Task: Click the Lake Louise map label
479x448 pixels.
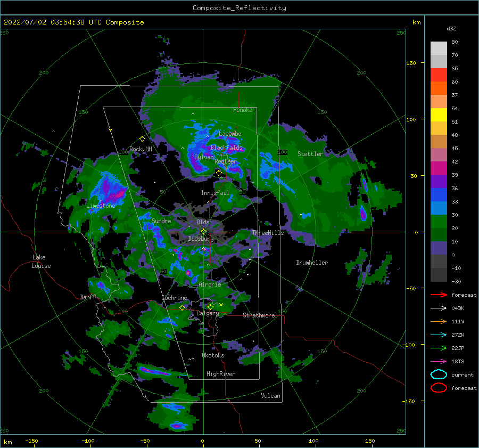Action: coord(41,262)
